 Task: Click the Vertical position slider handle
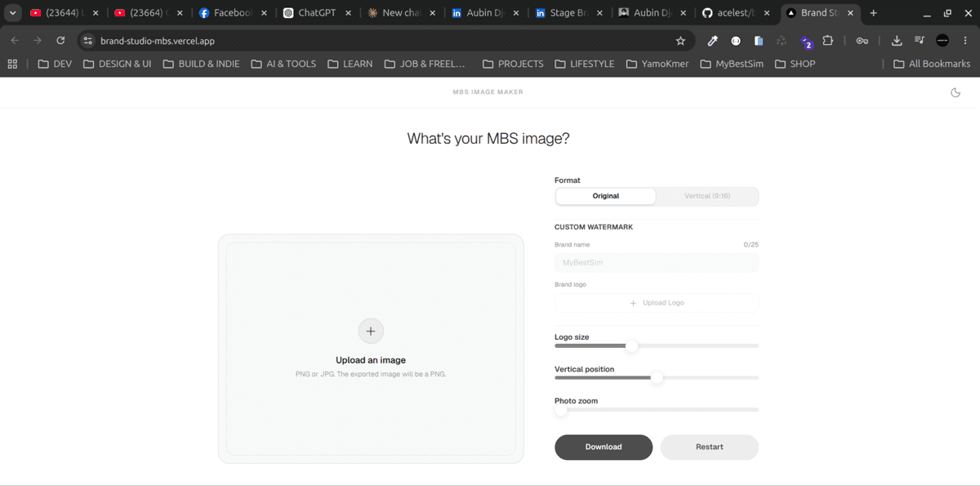point(657,377)
